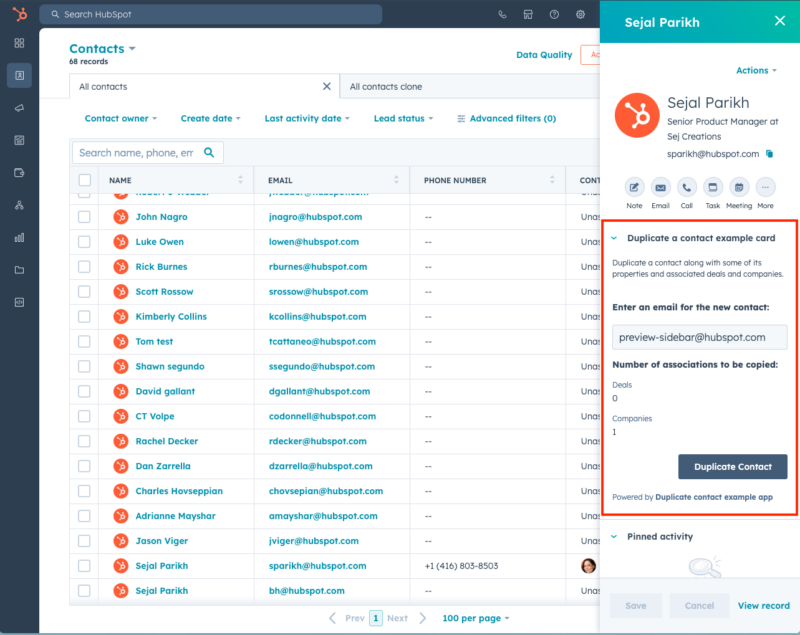Check the box for John Nagro
The width and height of the screenshot is (800, 635).
point(84,217)
